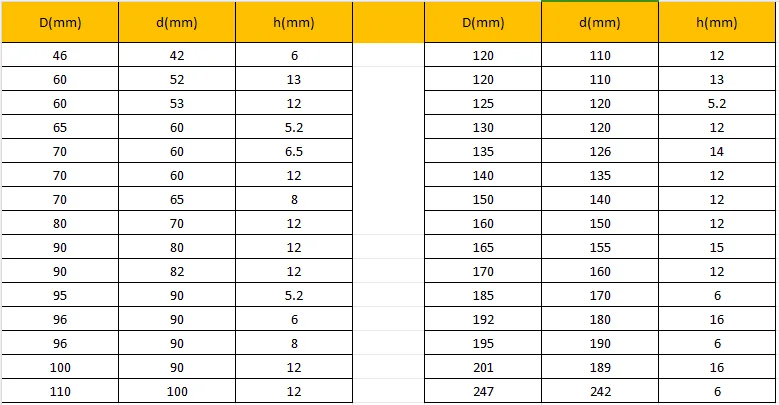The width and height of the screenshot is (779, 405).
Task: Select the right D(mm) header cell
Action: [x=483, y=22]
